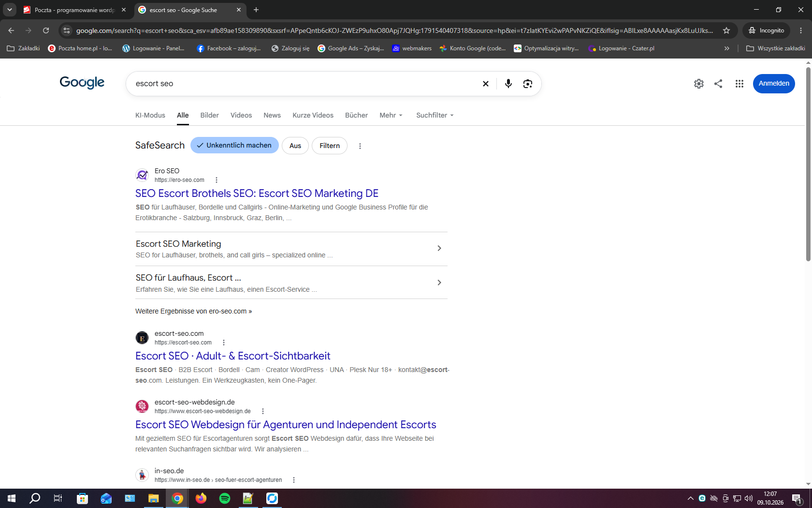Click the share icon next to settings
812x508 pixels.
(x=718, y=84)
